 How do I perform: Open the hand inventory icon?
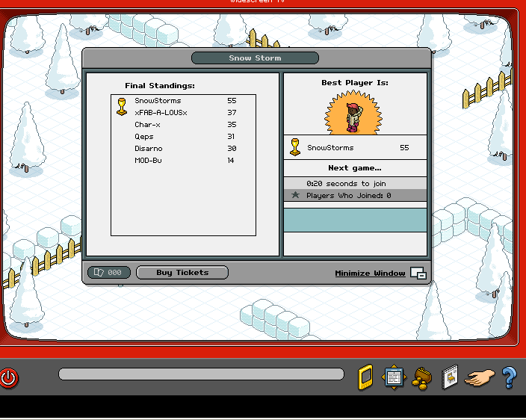479,378
